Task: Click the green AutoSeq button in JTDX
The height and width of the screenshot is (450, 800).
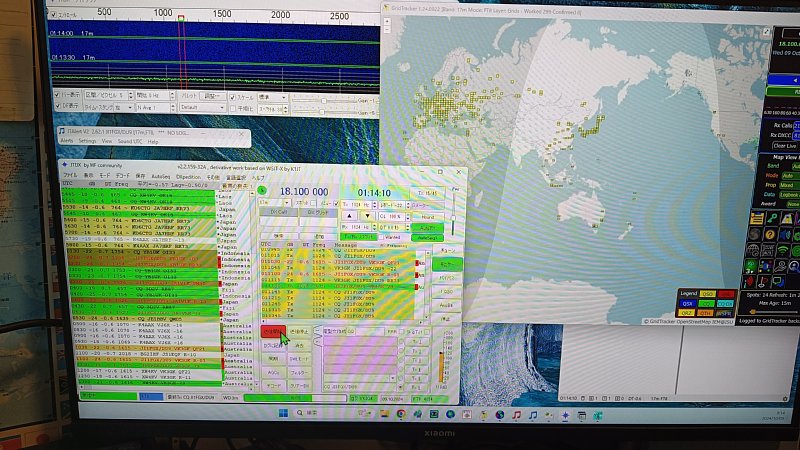Action: pos(428,238)
